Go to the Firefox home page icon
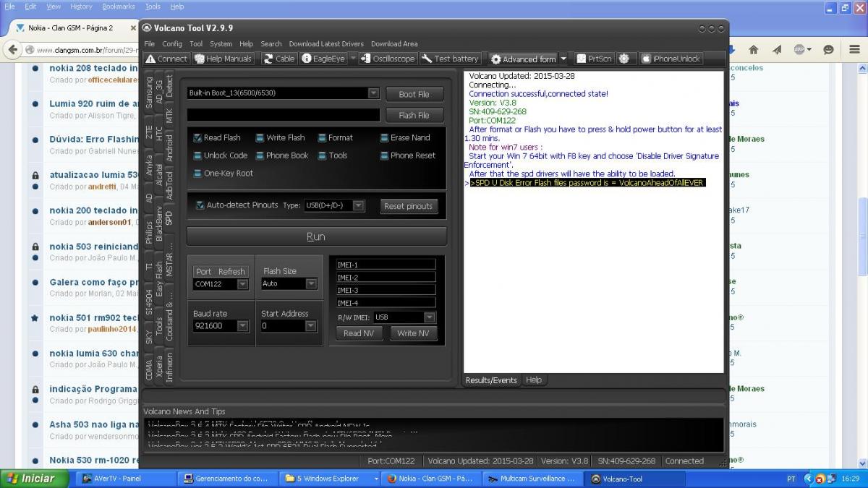Image resolution: width=868 pixels, height=488 pixels. [x=753, y=50]
